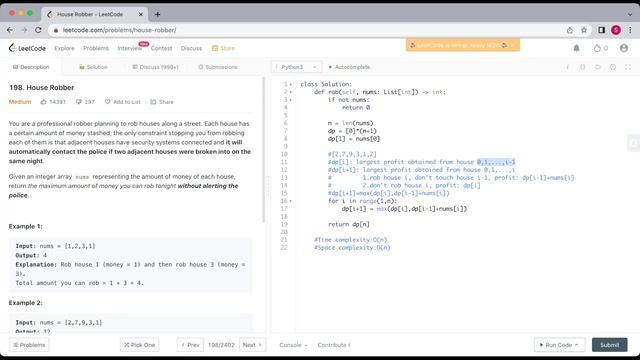Click the line dp[1] = nums[0]
Viewport: 640px width, 360px height.
(x=354, y=139)
